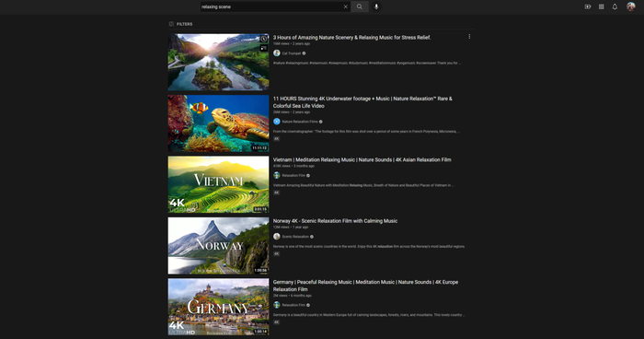Go to the Nature Relaxation Films channel name

tap(300, 122)
